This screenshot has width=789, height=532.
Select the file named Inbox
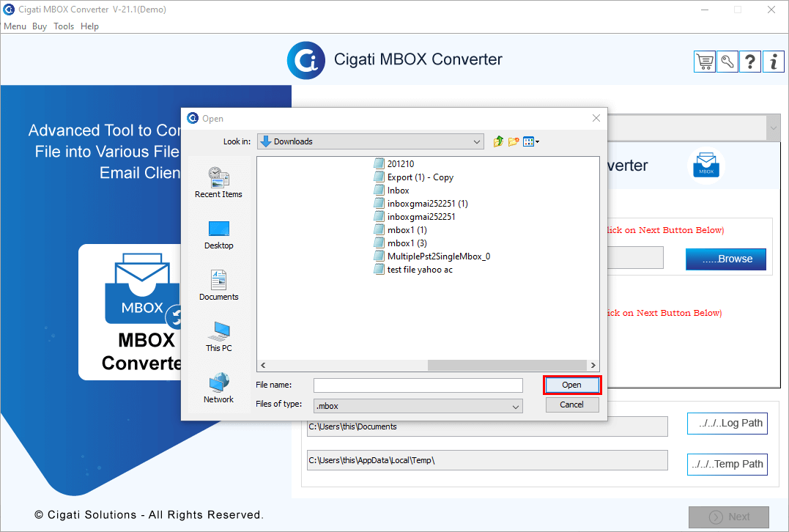(398, 191)
